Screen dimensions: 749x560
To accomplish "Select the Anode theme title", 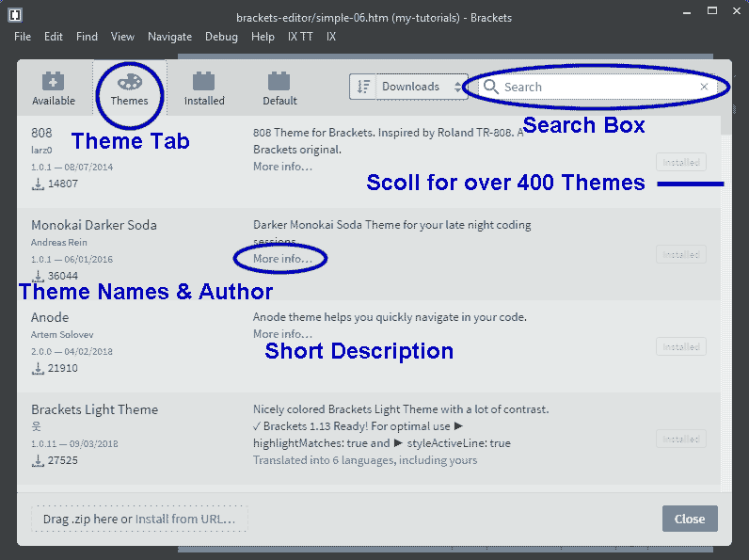I will coord(50,317).
